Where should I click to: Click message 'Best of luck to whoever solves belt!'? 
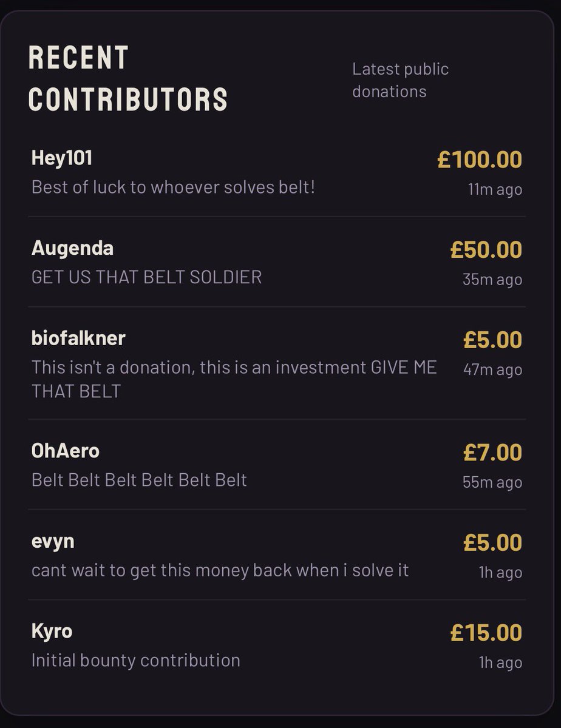coord(173,187)
